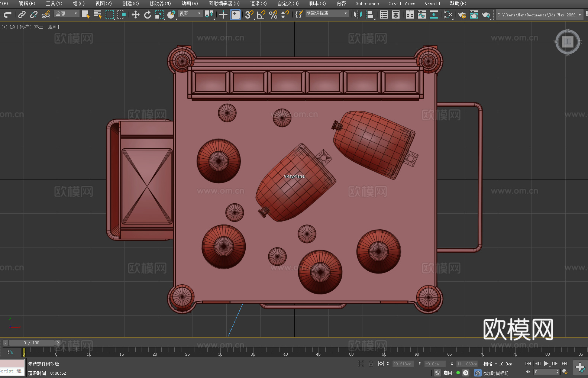This screenshot has height=378, width=588.
Task: Open Rendered Frame Window
Action: tap(474, 14)
